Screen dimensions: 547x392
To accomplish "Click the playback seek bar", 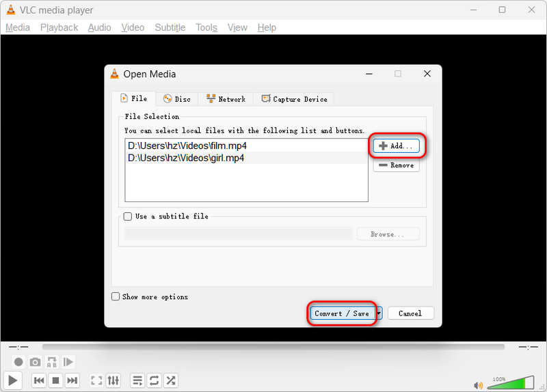I will pos(273,347).
